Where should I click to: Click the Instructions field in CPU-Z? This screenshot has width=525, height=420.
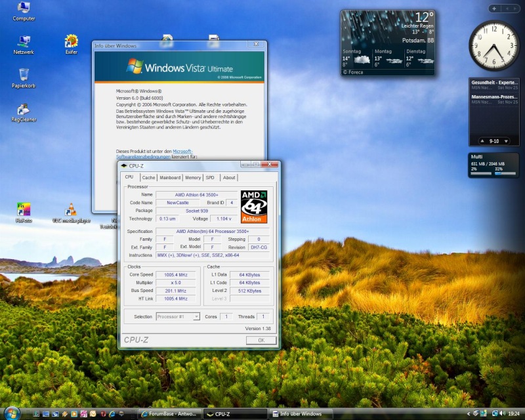pos(213,255)
